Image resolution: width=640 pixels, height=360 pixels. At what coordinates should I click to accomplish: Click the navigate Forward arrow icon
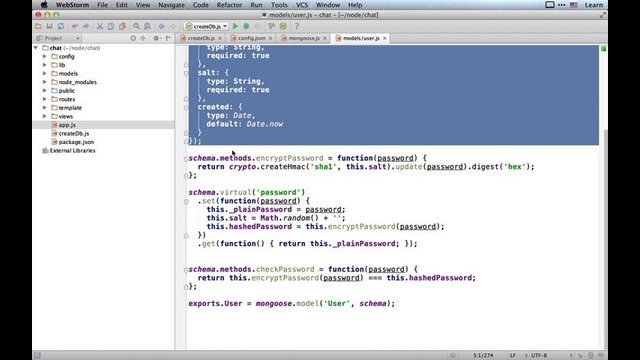click(173, 27)
